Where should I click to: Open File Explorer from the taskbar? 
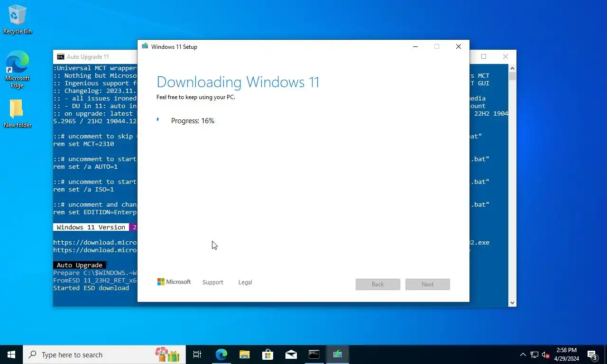coord(245,355)
